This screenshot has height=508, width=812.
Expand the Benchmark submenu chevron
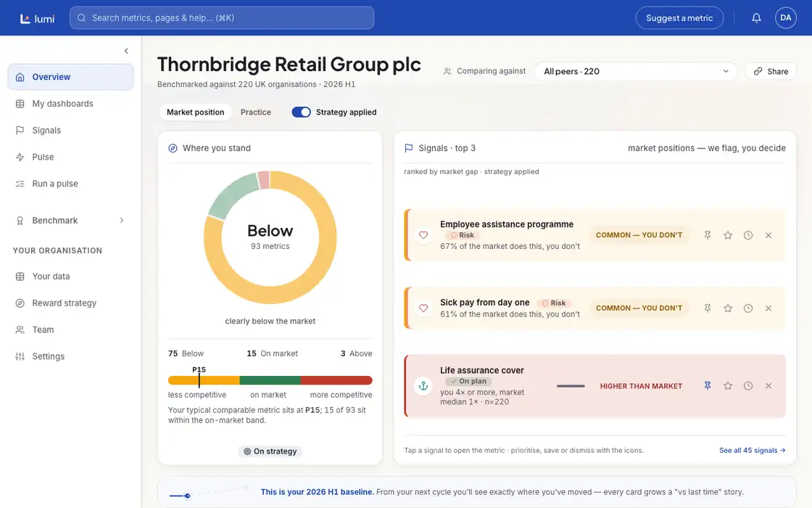(122, 221)
